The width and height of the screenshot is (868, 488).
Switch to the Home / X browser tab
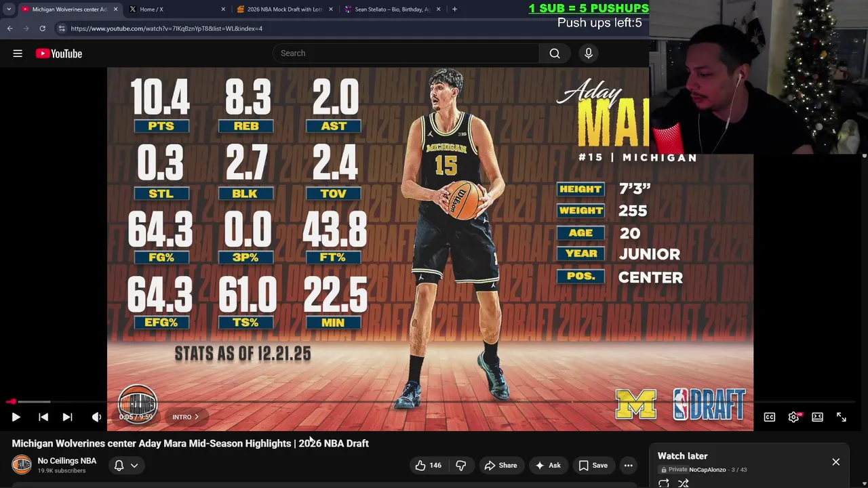click(178, 9)
